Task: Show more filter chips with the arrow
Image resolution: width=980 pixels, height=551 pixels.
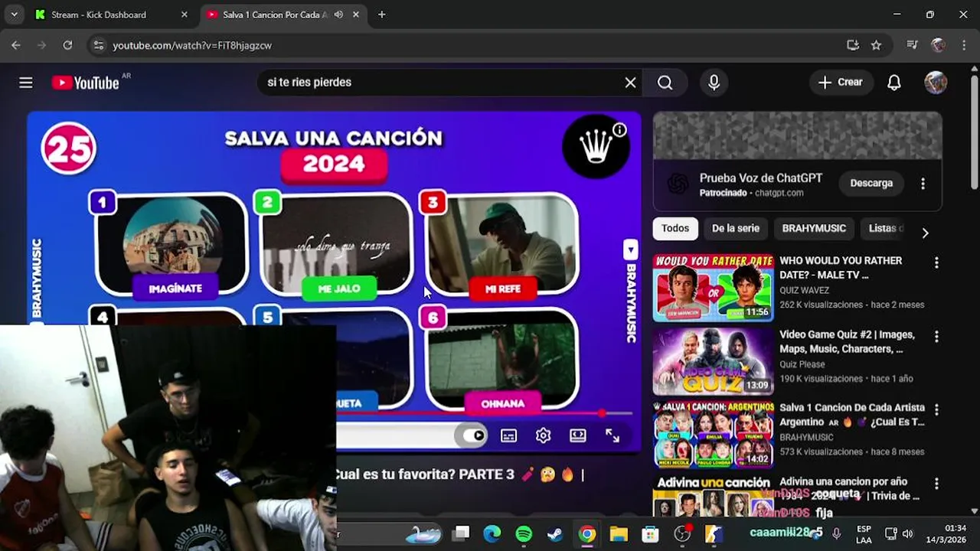Action: (925, 233)
